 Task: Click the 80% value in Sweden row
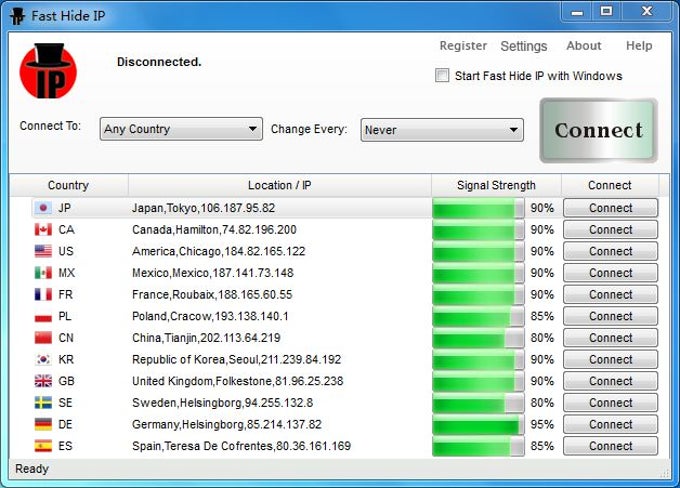[x=542, y=403]
